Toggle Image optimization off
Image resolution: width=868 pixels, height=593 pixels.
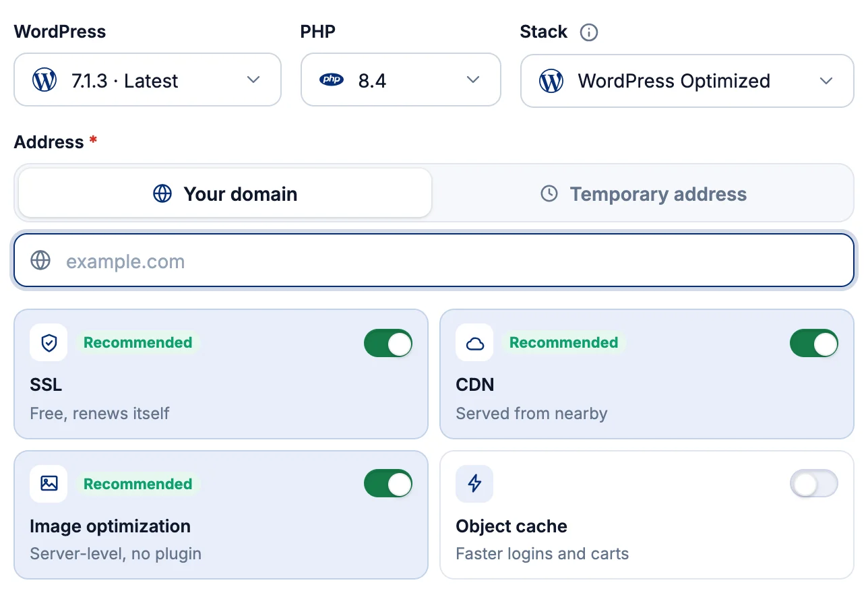point(388,483)
